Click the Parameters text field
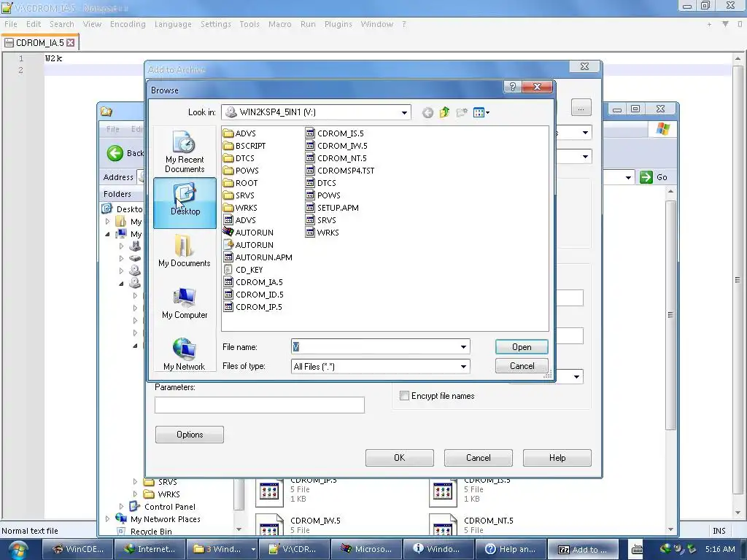 coord(260,405)
